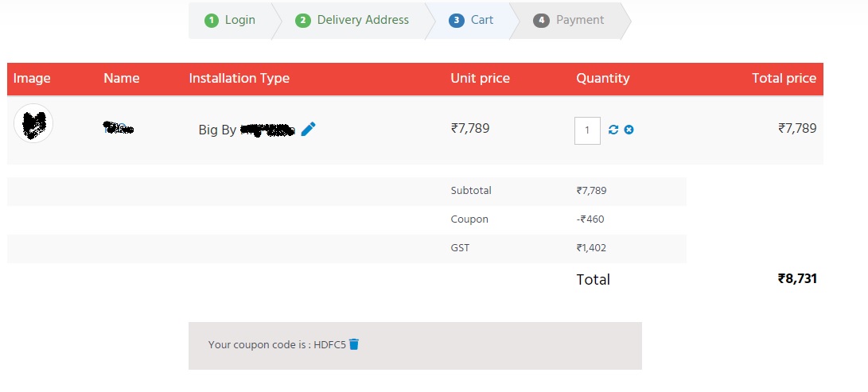The height and width of the screenshot is (392, 868).
Task: Click the gray number 4 step badge
Action: (542, 21)
